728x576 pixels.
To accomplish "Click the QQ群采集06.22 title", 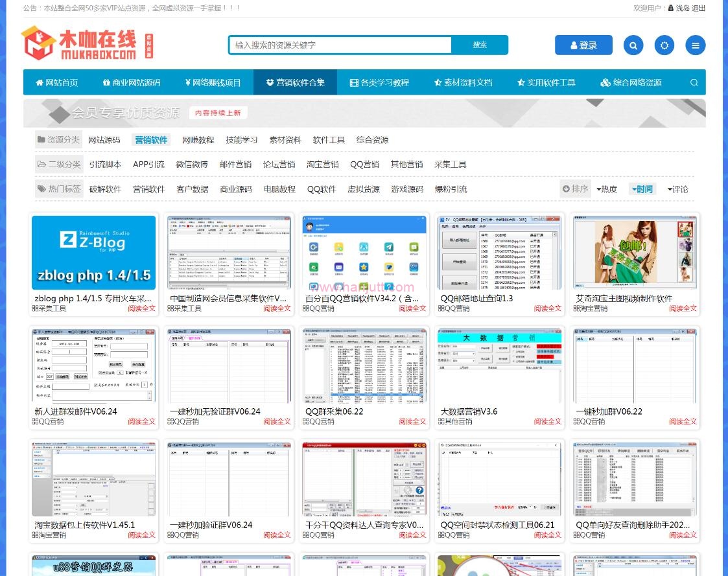I will tap(335, 411).
